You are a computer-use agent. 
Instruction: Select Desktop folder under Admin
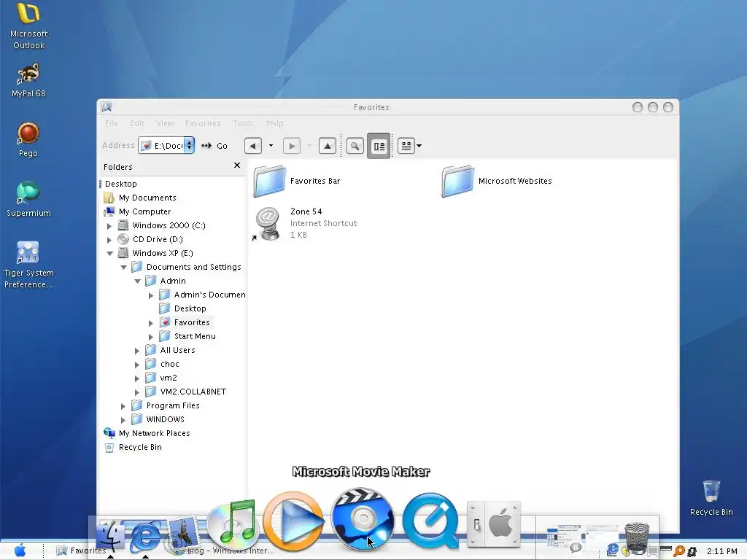190,308
